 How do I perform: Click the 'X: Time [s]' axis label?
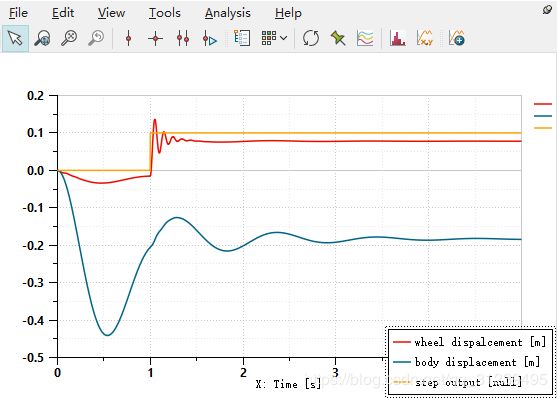click(x=288, y=384)
